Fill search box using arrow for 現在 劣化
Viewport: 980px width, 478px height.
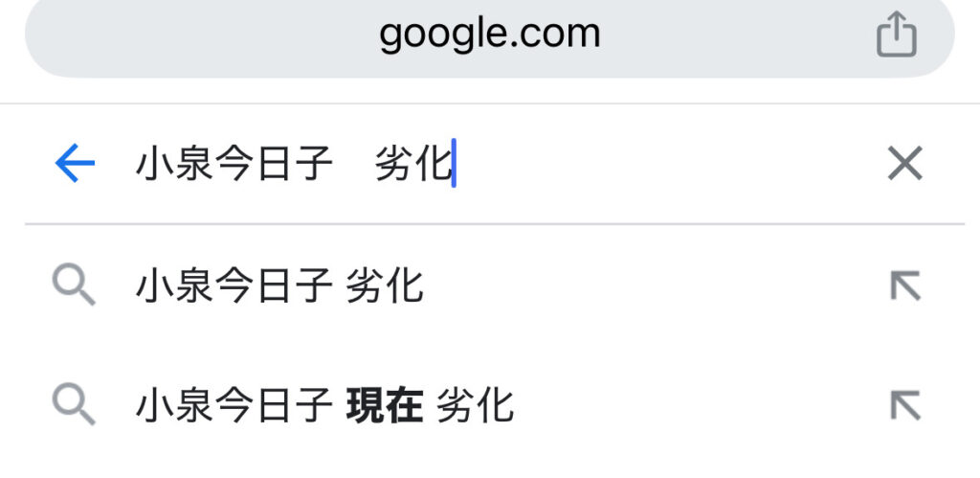pyautogui.click(x=905, y=405)
